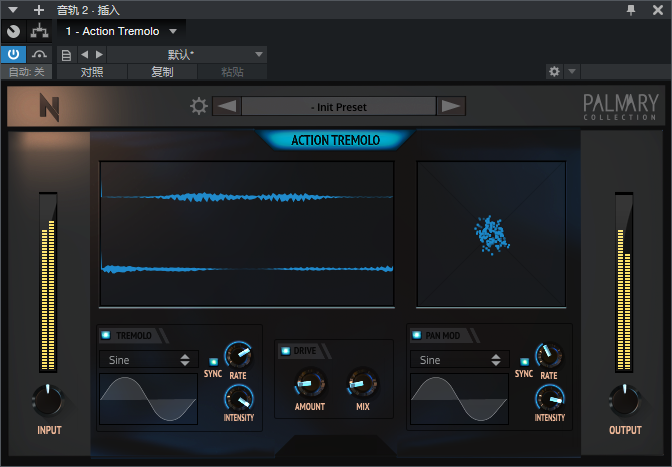This screenshot has height=467, width=672.
Task: Click the 音轨 2 - 插入 title text
Action: click(88, 10)
